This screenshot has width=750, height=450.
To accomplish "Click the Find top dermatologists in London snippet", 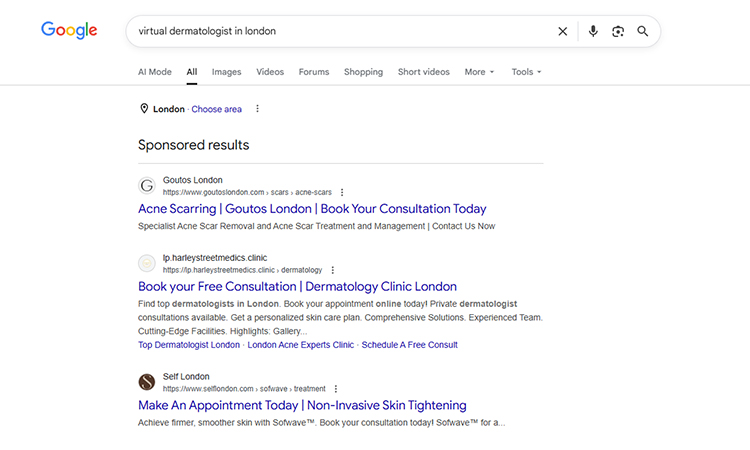I will pos(341,318).
